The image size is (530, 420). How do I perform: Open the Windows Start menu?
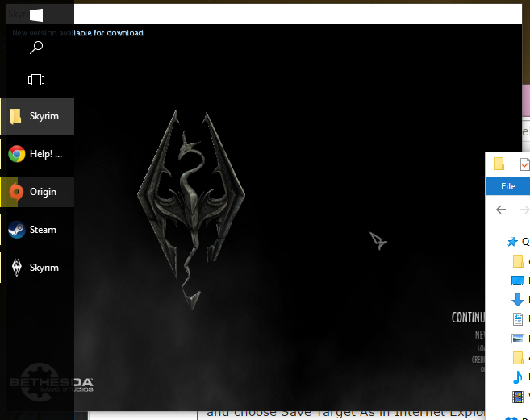coord(36,15)
